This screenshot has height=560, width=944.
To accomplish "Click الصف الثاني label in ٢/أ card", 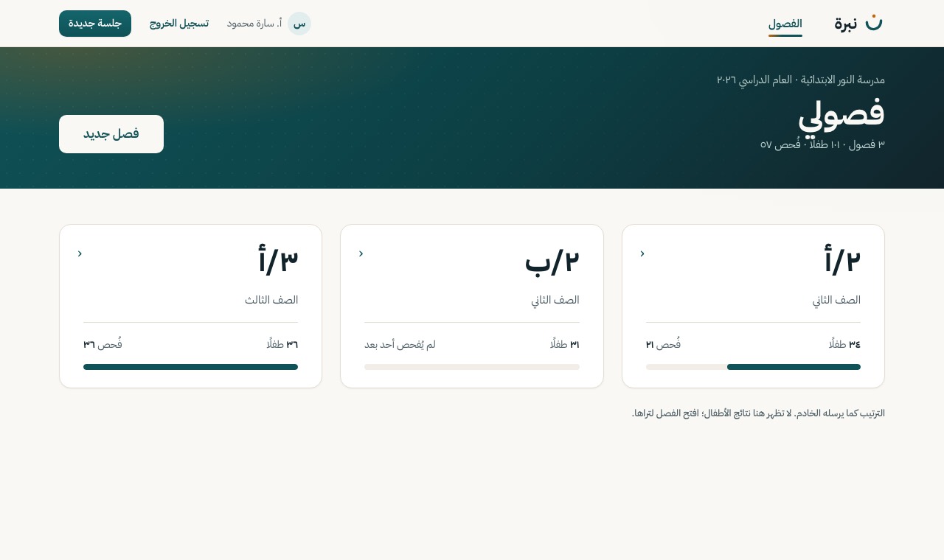I will [836, 300].
